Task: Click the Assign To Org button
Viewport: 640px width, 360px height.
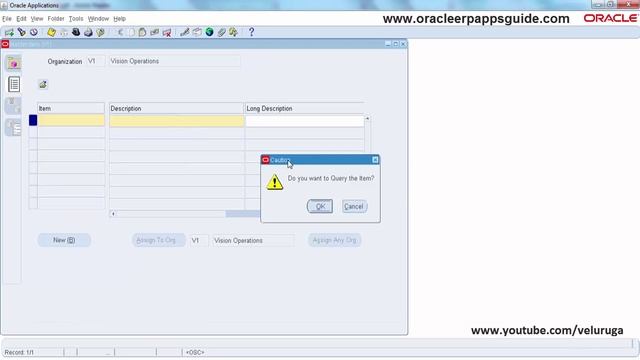Action: click(x=158, y=240)
